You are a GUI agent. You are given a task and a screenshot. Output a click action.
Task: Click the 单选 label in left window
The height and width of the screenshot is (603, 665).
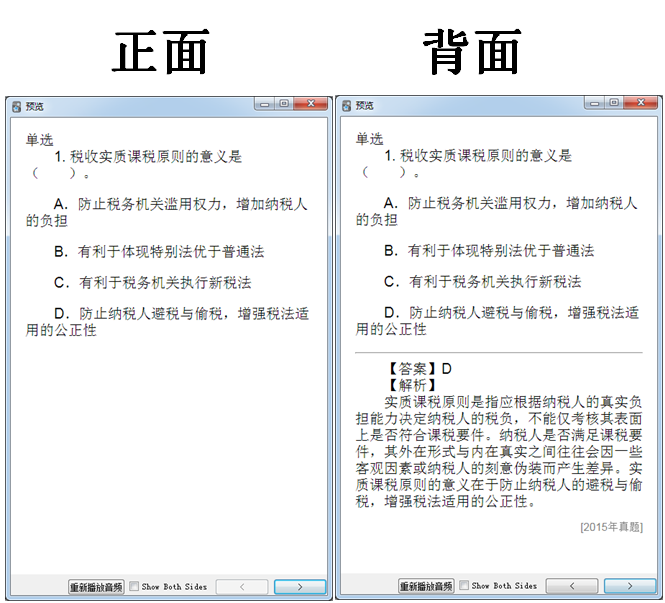point(39,140)
